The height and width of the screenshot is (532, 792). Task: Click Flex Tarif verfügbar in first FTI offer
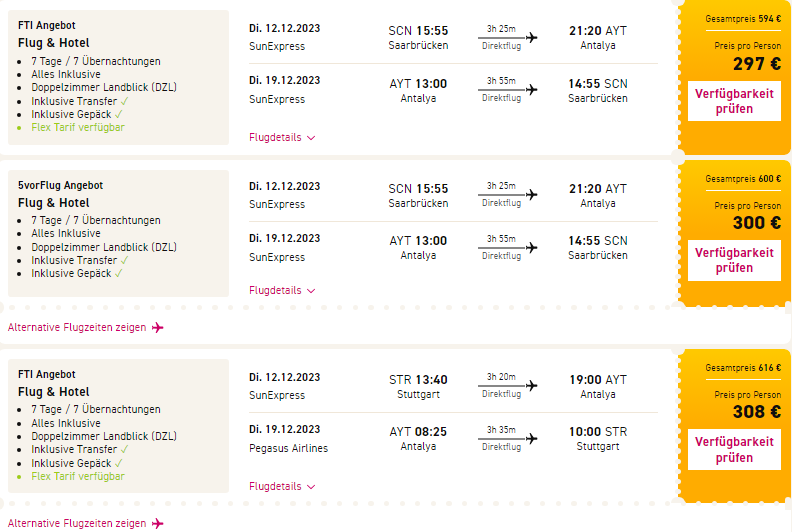[78, 127]
